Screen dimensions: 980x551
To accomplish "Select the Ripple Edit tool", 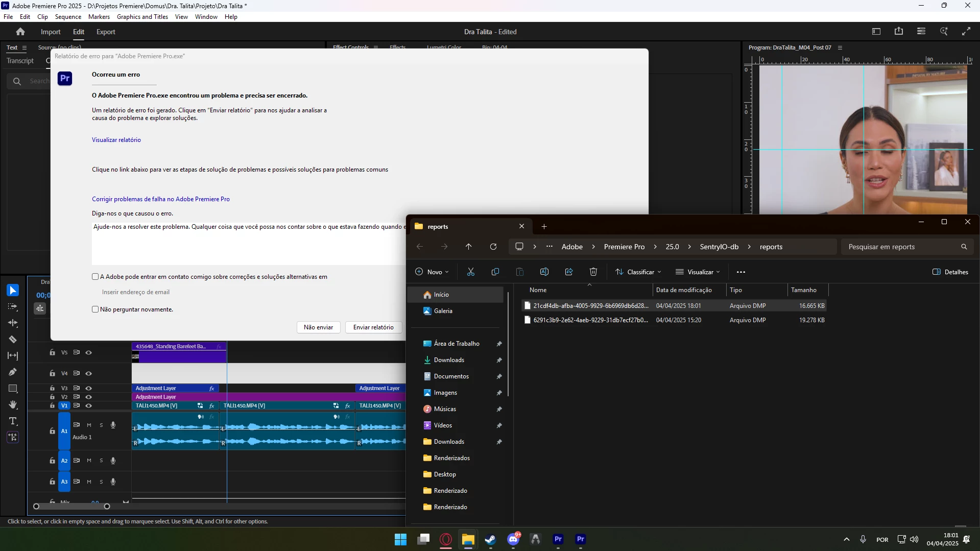I will [x=13, y=323].
